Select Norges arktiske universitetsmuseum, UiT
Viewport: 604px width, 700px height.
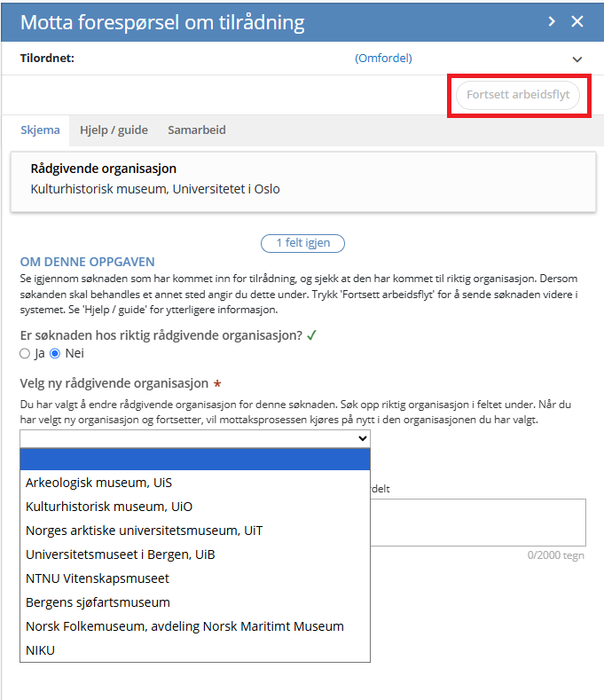click(x=144, y=531)
